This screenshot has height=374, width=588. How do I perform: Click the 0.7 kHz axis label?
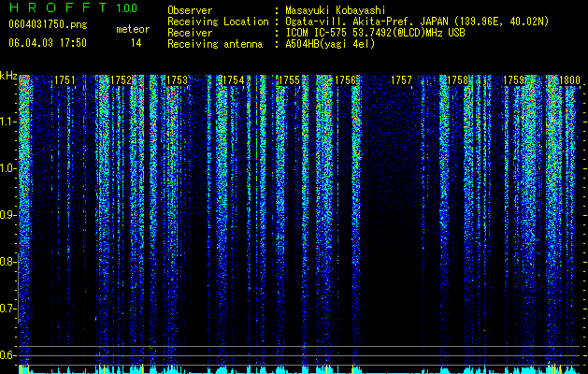coord(7,309)
